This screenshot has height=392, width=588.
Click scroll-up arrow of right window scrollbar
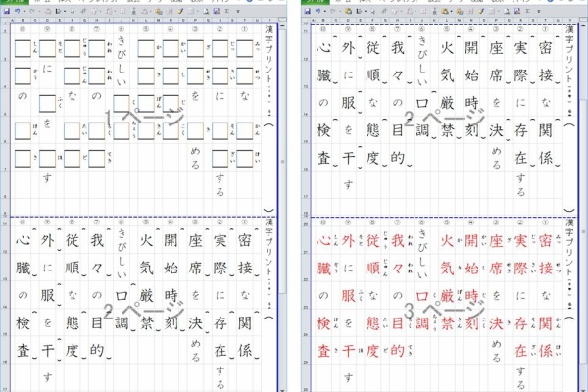tap(584, 25)
